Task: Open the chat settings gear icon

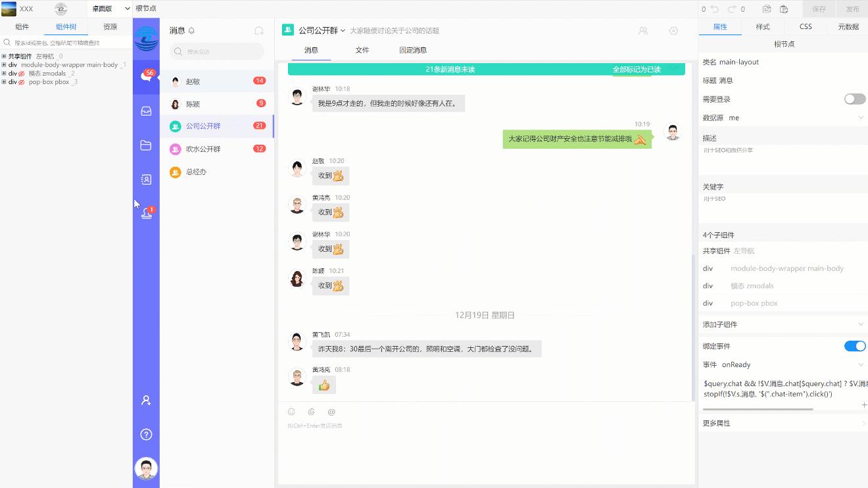Action: coord(673,31)
